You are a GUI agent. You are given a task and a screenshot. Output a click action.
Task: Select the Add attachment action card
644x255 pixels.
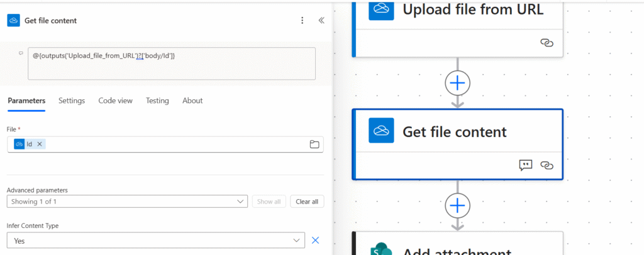point(458,244)
